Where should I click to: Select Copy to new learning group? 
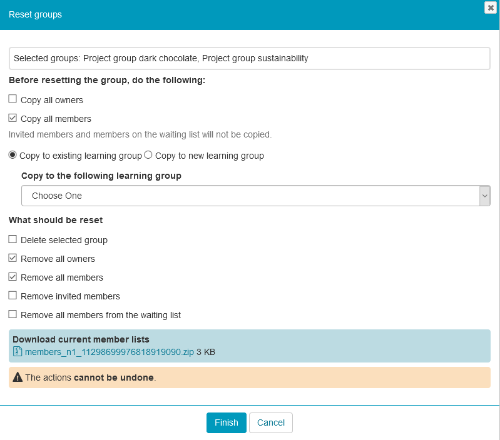tap(148, 155)
